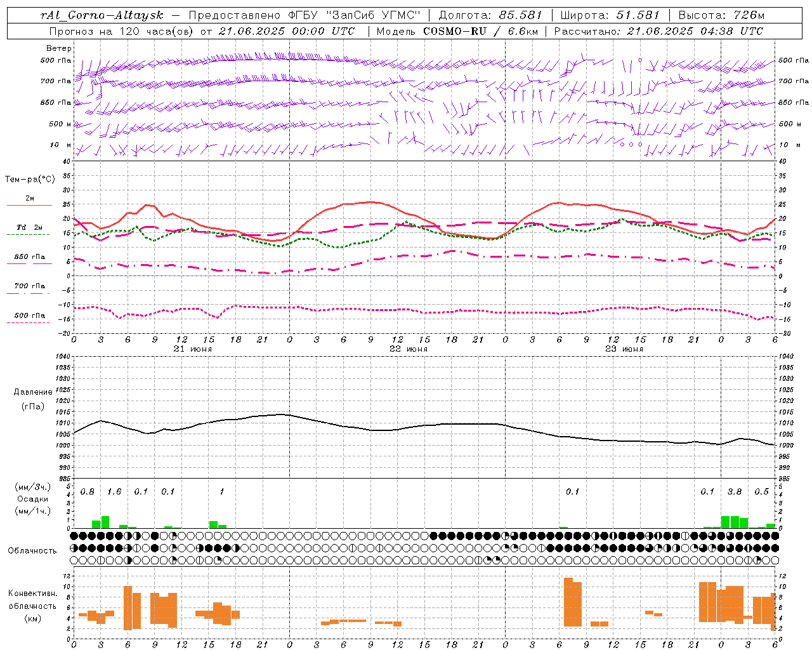The height and width of the screenshot is (650, 812).
Task: Click the 22 июня date label
Action: [409, 349]
